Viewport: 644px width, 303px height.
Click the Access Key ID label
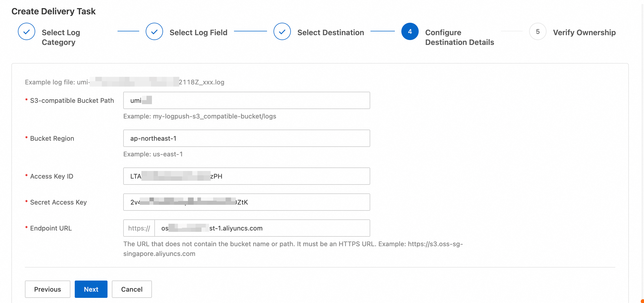(x=52, y=176)
